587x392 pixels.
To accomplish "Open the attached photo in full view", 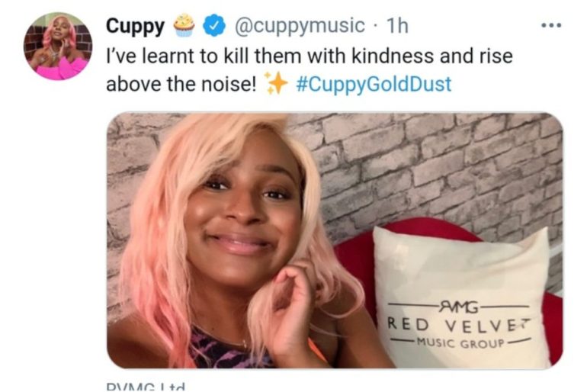I will (x=335, y=240).
